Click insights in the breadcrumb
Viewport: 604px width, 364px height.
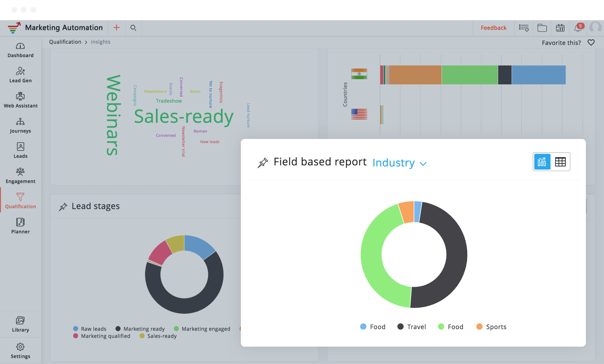pyautogui.click(x=100, y=42)
